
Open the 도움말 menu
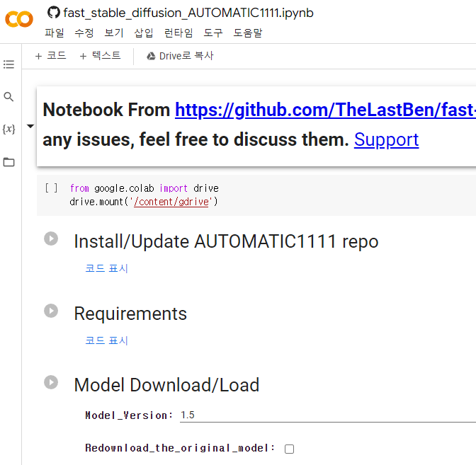[x=248, y=33]
